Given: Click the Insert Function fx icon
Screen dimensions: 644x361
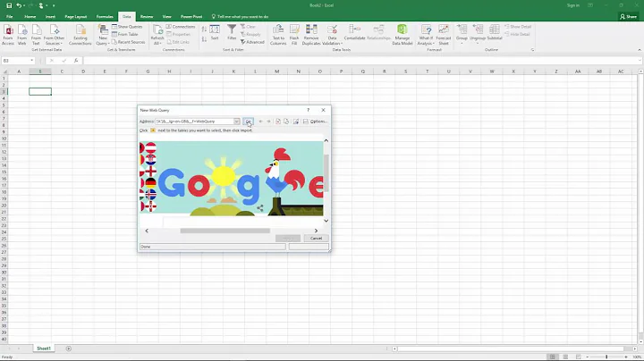Looking at the screenshot, I should (x=76, y=61).
